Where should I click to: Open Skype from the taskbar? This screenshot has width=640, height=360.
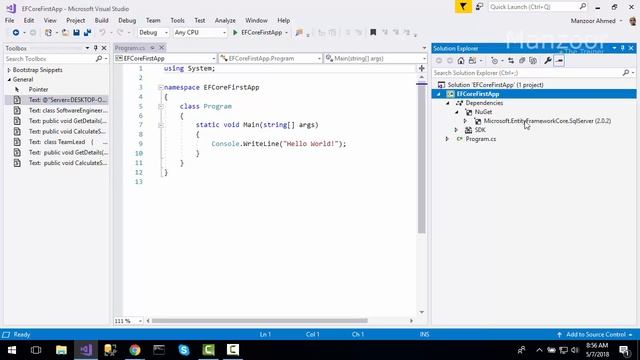[184, 350]
